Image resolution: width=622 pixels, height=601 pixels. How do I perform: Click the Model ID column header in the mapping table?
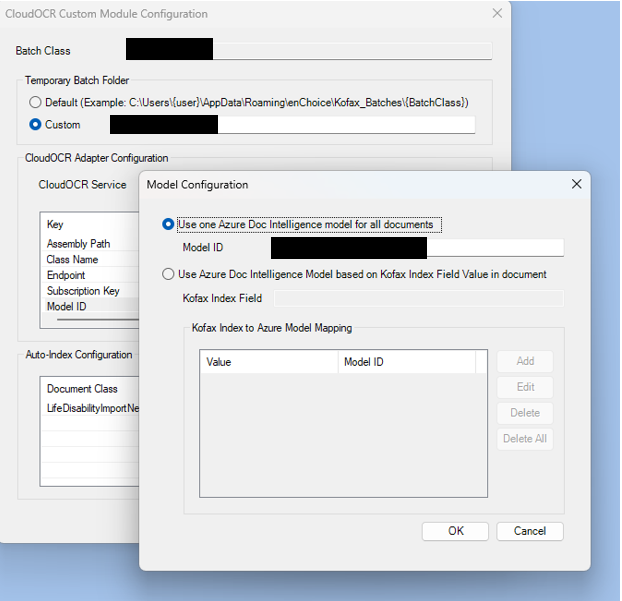coord(407,362)
